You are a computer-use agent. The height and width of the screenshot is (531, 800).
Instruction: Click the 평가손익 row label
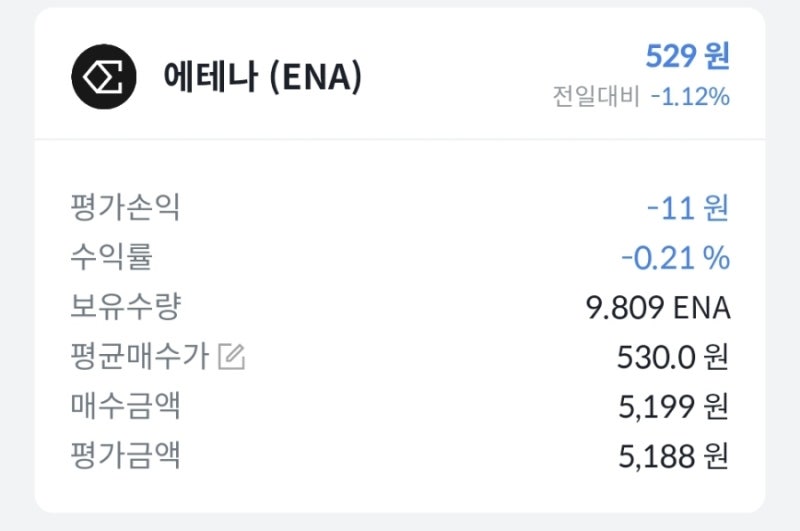[x=125, y=207]
